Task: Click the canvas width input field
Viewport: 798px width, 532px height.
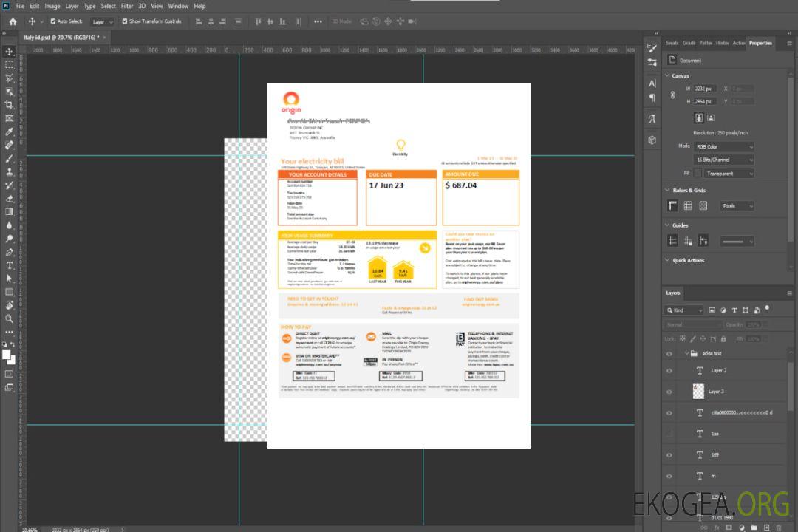Action: click(x=706, y=89)
